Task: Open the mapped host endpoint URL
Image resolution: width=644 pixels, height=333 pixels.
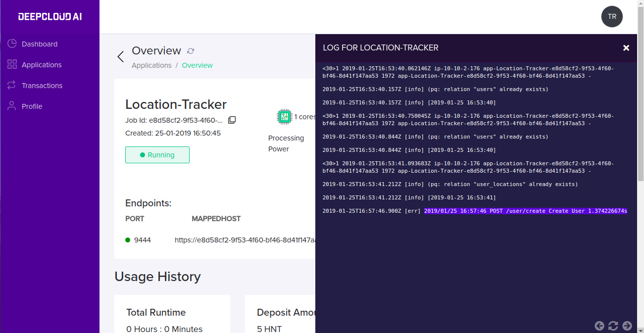Action: 245,240
